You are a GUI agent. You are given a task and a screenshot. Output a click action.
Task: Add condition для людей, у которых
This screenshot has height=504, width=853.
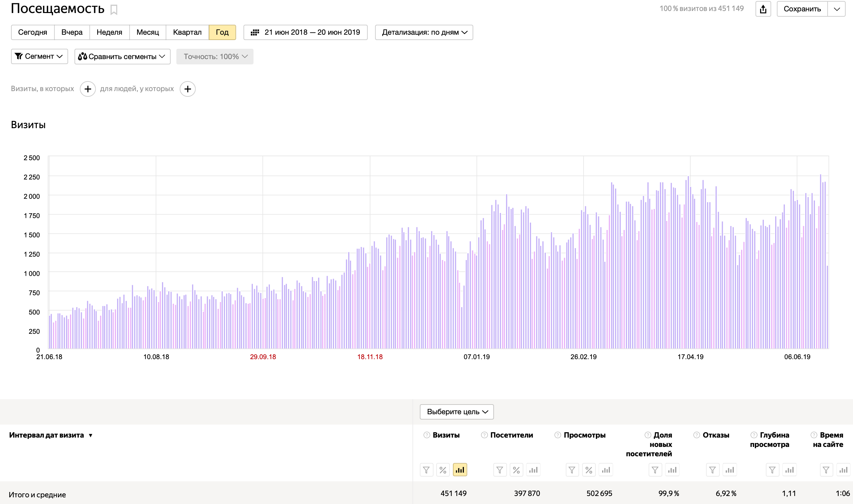[188, 89]
